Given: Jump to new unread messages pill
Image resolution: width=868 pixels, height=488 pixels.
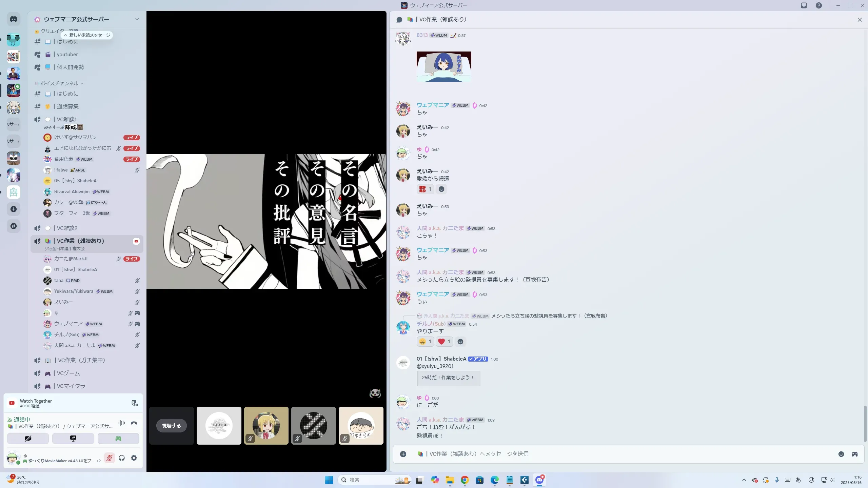Looking at the screenshot, I should tap(87, 35).
